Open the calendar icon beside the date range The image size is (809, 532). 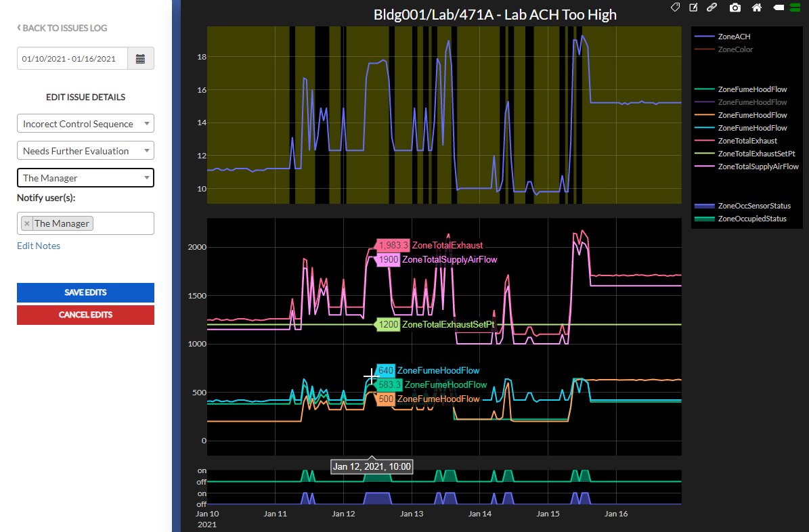[x=141, y=58]
